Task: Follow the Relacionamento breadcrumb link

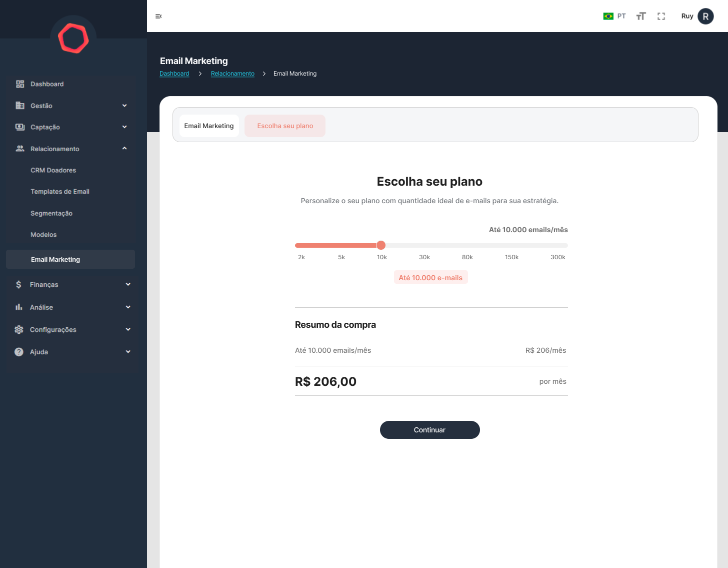Action: [x=232, y=74]
